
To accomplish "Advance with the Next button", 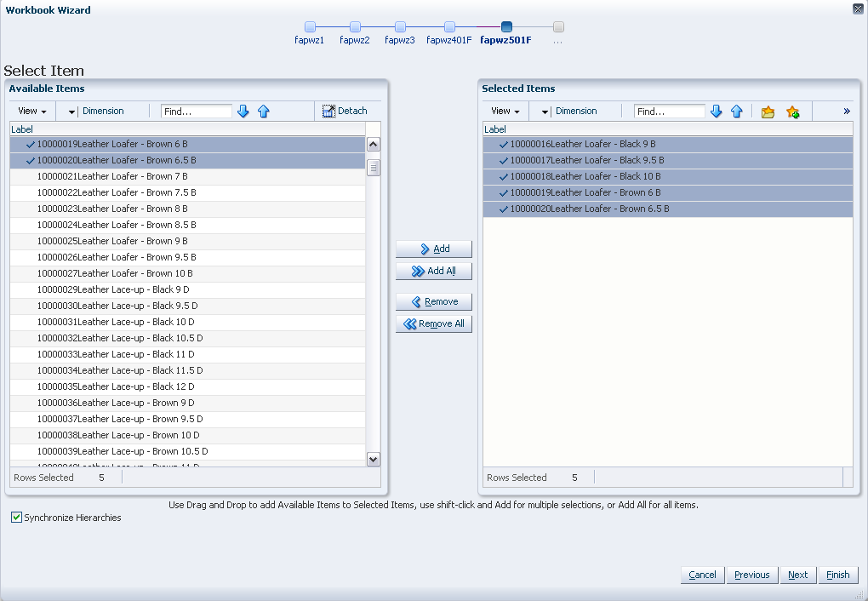I will click(797, 575).
